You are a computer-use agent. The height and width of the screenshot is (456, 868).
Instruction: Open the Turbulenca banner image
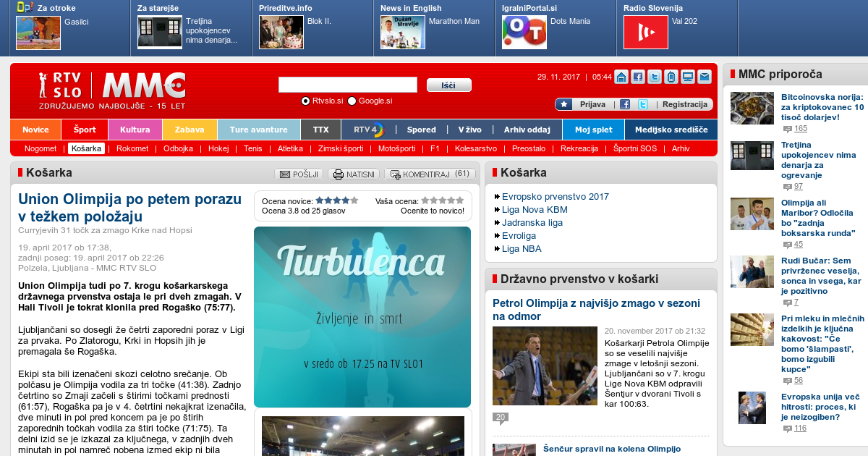[362, 316]
